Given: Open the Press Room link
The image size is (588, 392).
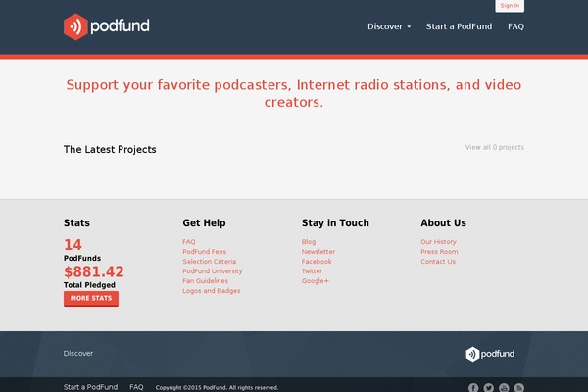Looking at the screenshot, I should [x=439, y=251].
